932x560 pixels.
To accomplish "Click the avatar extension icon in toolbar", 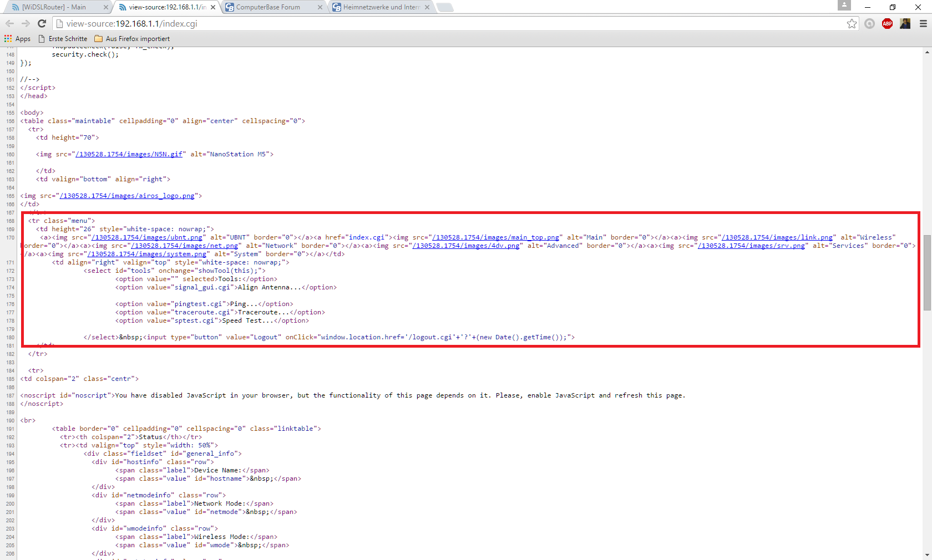I will pos(905,23).
